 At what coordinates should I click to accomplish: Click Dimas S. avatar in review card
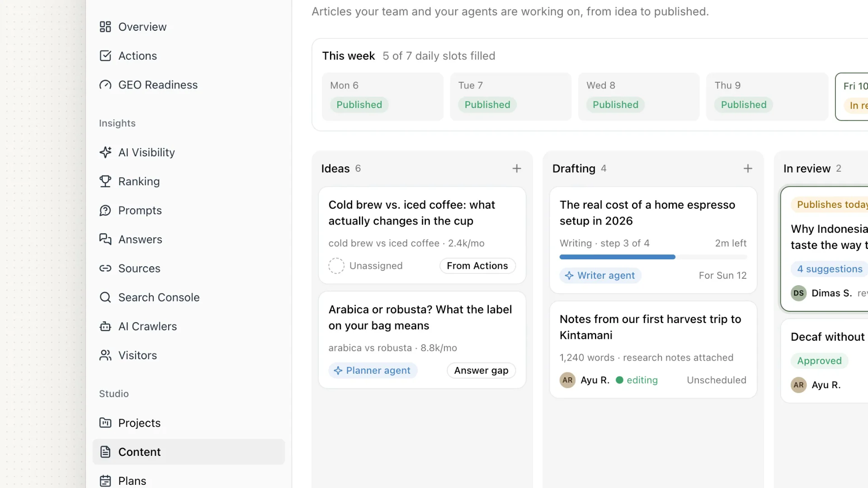point(798,293)
